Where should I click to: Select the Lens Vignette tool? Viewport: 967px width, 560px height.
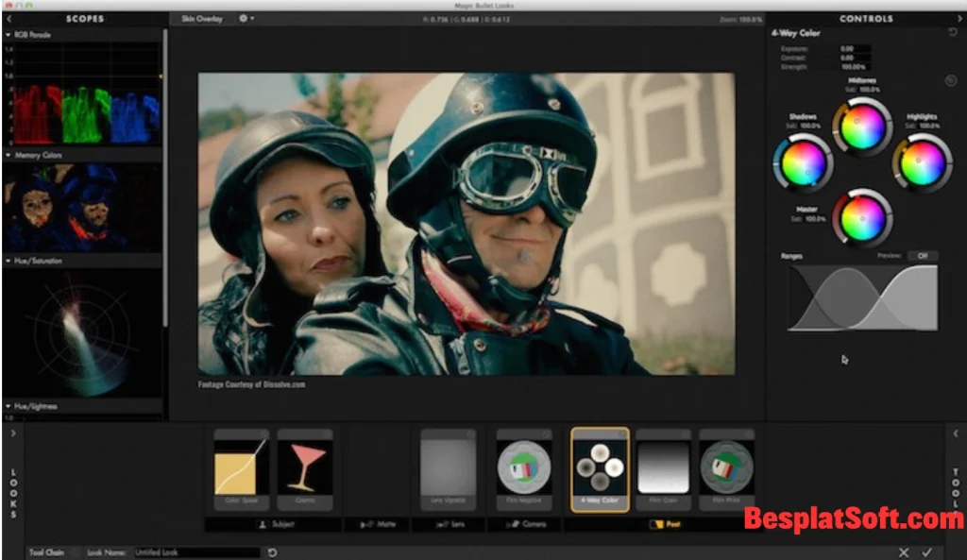click(x=448, y=467)
